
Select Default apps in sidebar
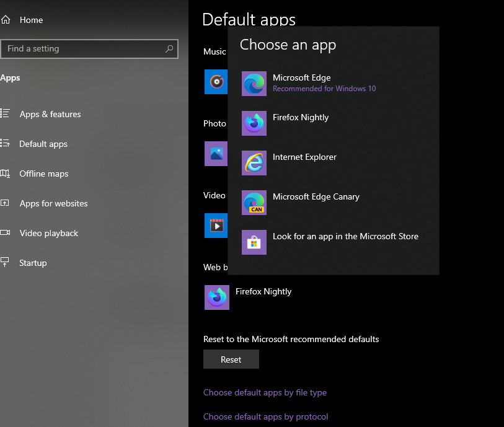43,144
